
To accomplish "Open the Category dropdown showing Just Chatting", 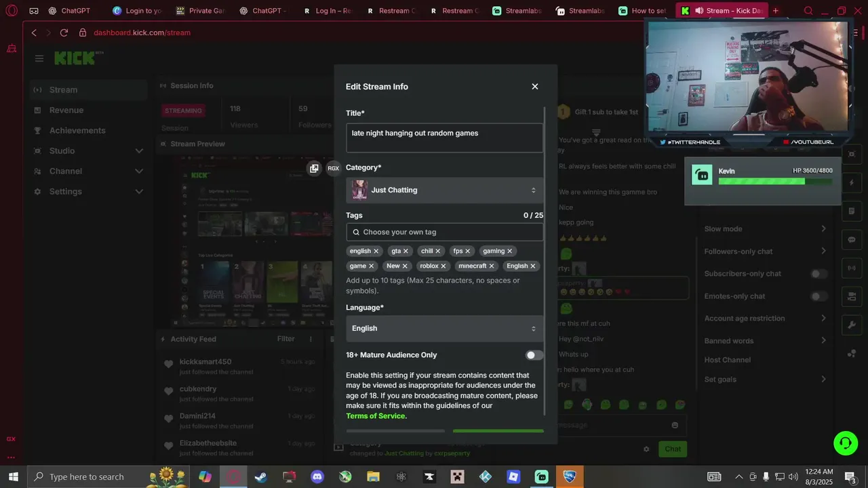I will [x=444, y=190].
